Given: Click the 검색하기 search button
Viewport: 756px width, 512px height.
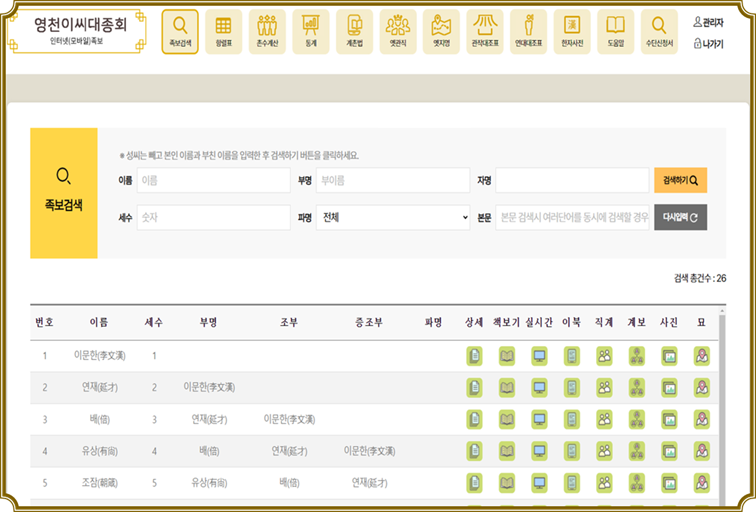Looking at the screenshot, I should pos(680,180).
